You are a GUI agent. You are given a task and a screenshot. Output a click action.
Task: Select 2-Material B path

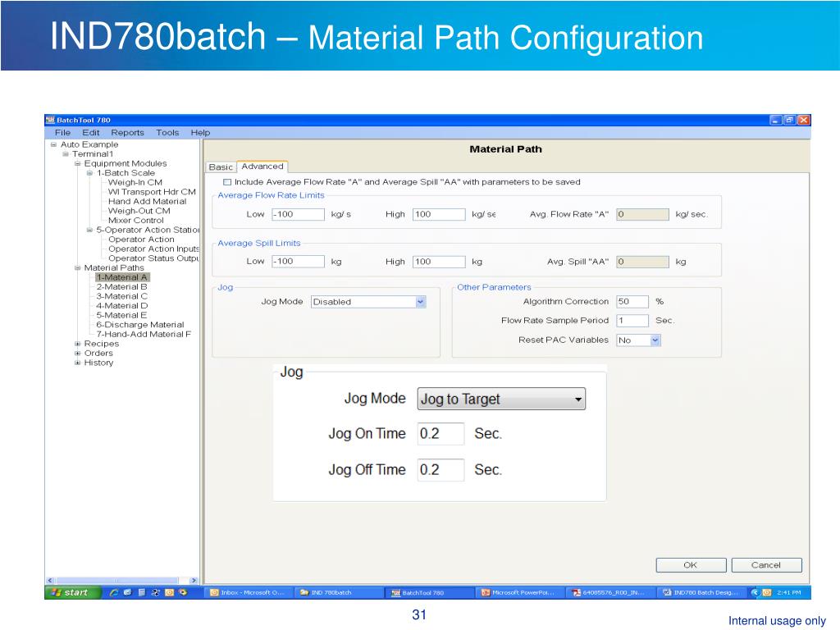(121, 287)
